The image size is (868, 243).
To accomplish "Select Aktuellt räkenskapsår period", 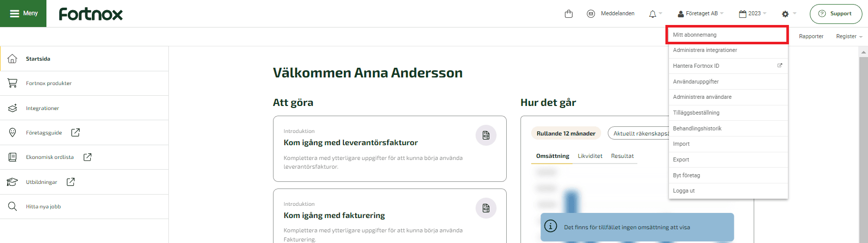I will (639, 133).
